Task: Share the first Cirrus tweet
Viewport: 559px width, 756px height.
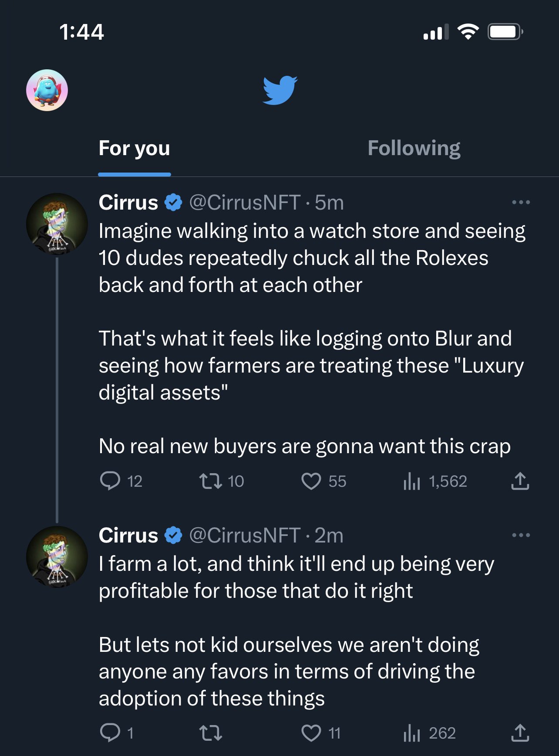Action: point(520,481)
